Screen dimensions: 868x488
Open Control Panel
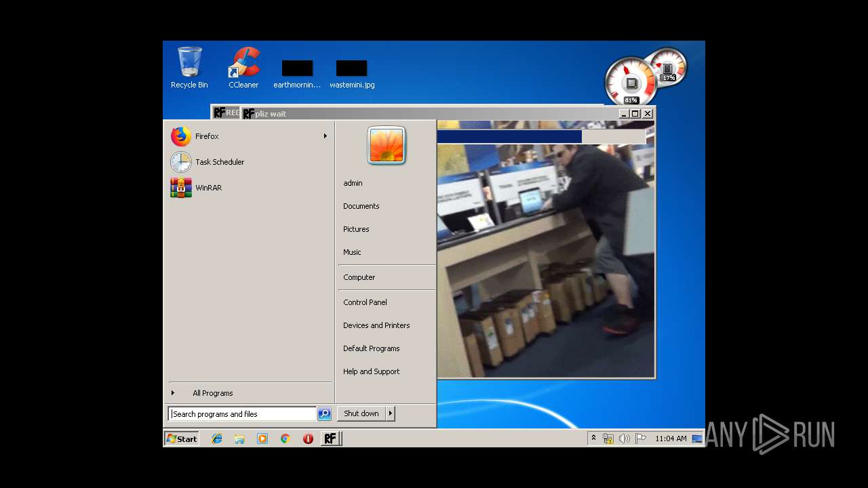point(365,302)
